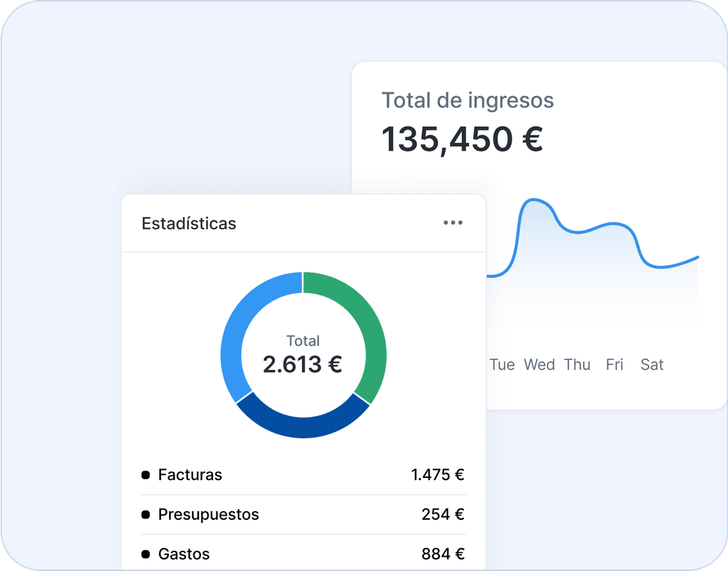Screen dimensions: 728x571
Task: Select Fri on the chart axis
Action: click(615, 365)
